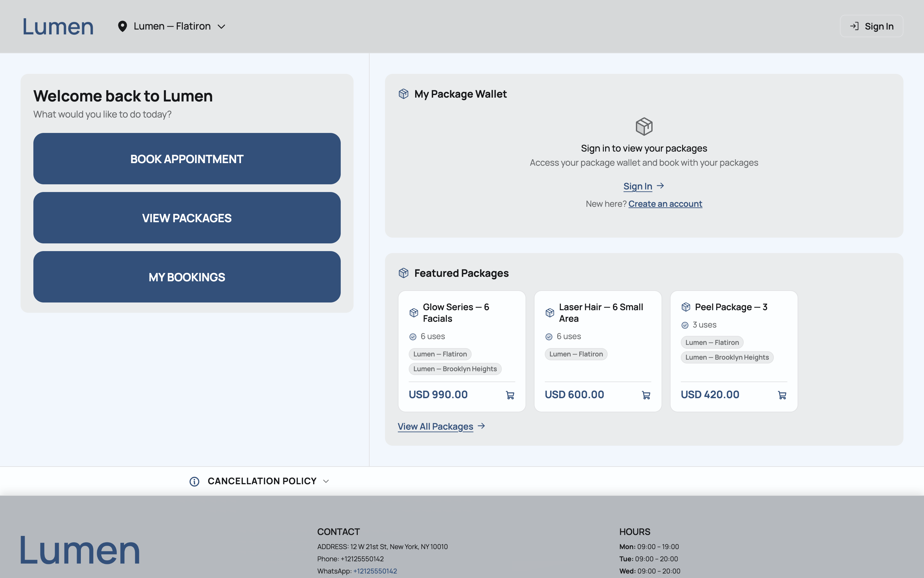Click the Peel Package box icon

coord(686,307)
